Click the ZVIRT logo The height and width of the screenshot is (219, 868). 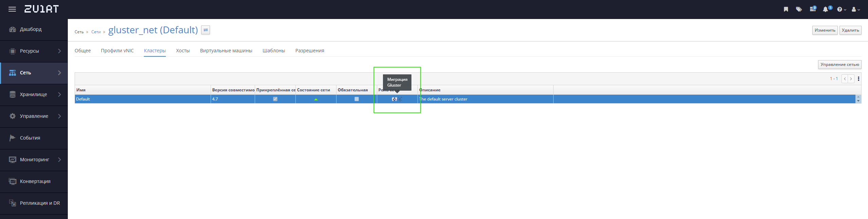(x=41, y=9)
